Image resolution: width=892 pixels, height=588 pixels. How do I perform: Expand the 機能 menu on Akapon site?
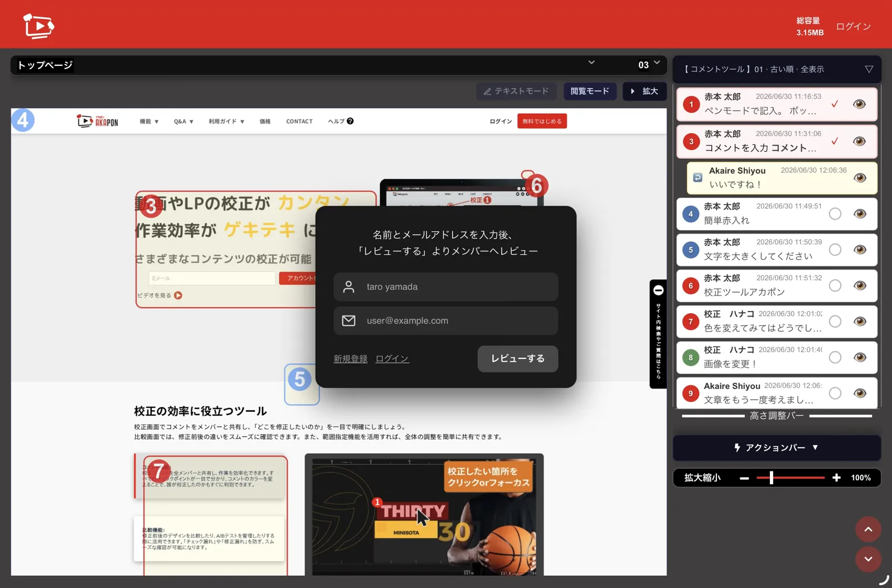coord(149,121)
